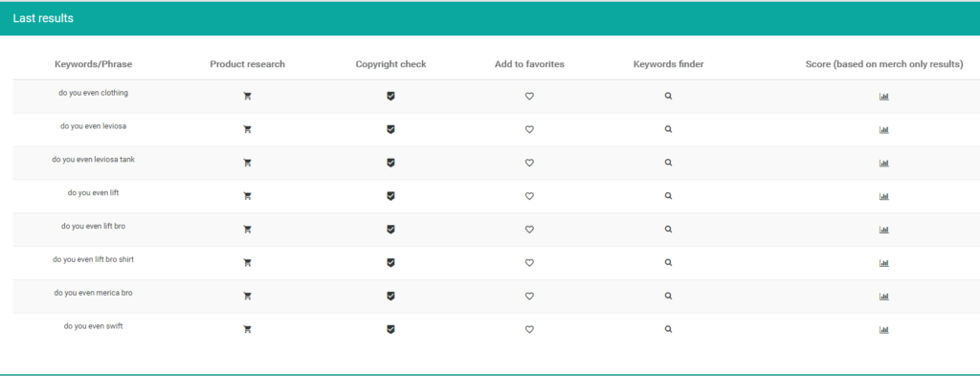Open score chart for 'do you even swift'

[883, 329]
